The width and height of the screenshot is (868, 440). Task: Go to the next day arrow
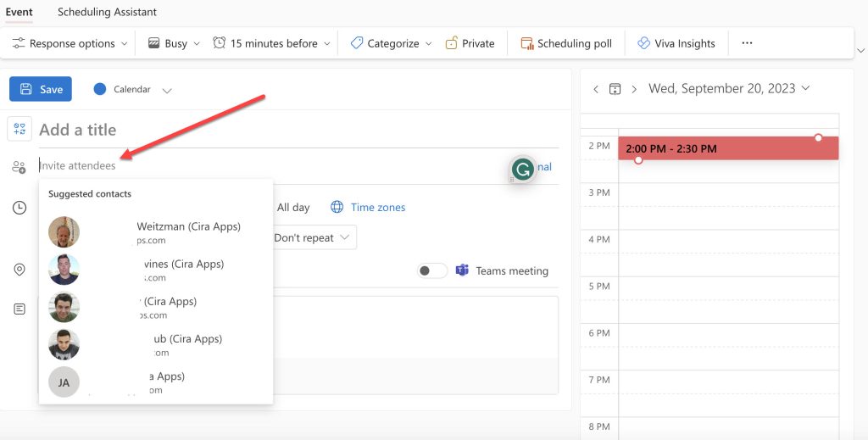[x=633, y=89]
